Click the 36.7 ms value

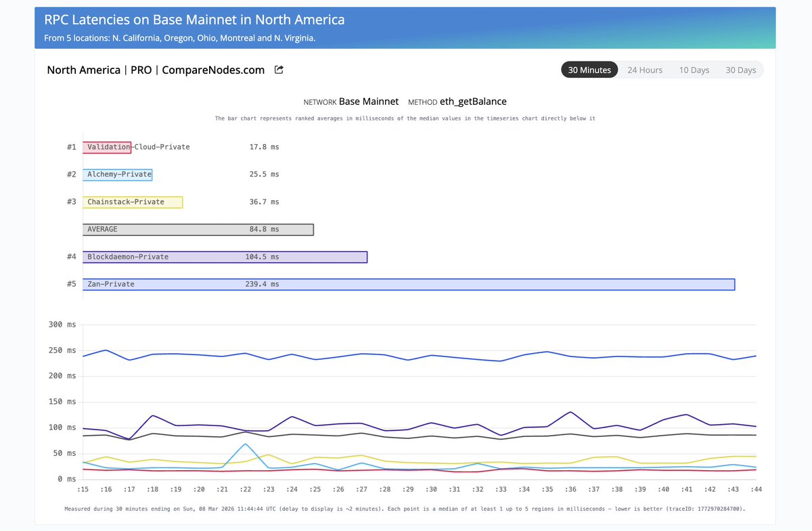(264, 202)
